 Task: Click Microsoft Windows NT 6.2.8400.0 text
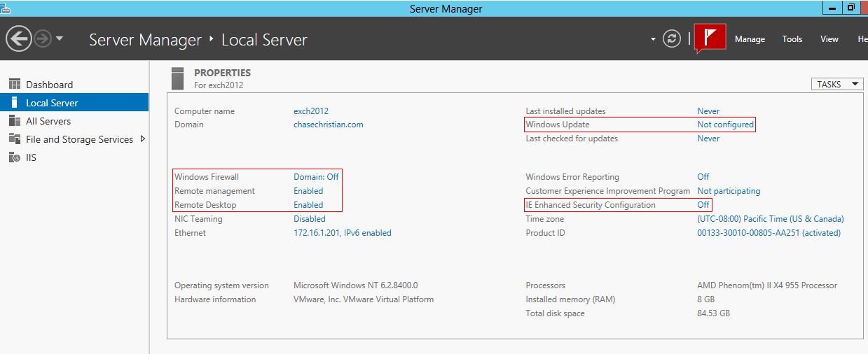pyautogui.click(x=356, y=285)
